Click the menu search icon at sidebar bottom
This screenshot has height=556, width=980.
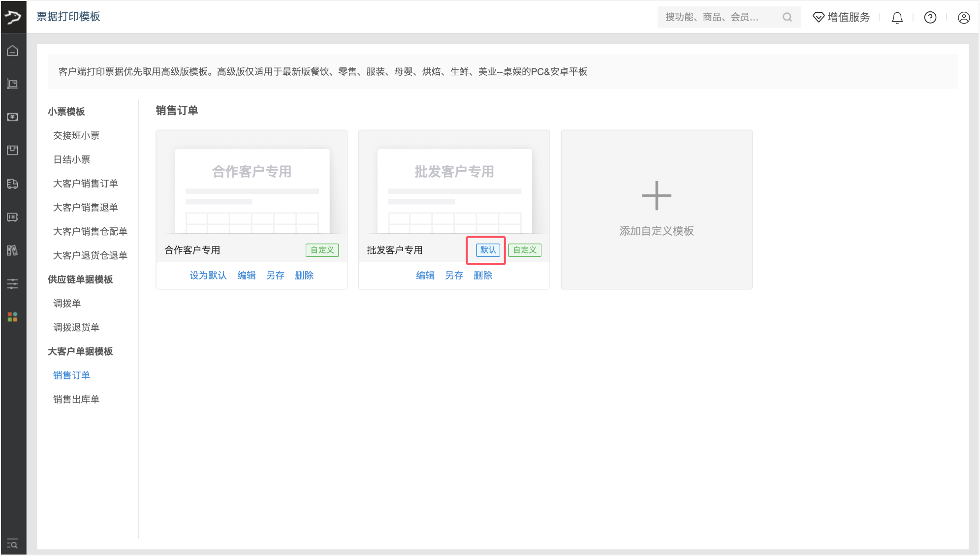[x=13, y=544]
